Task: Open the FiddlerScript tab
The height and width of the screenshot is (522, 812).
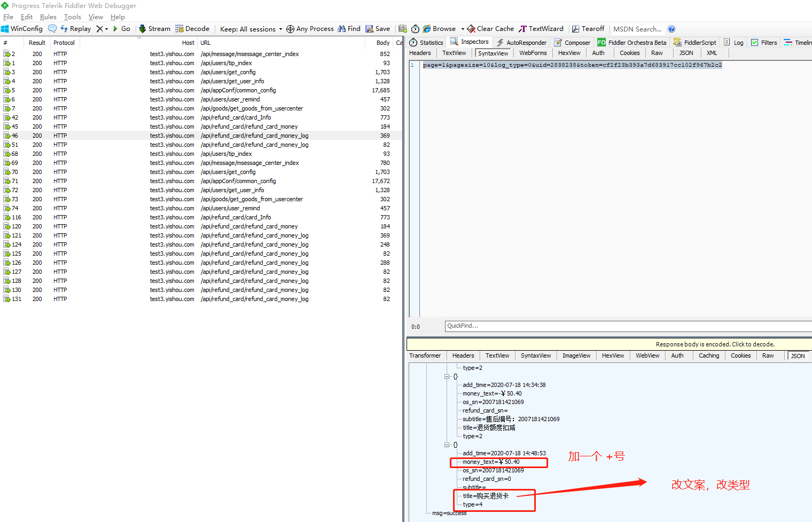Action: click(695, 43)
